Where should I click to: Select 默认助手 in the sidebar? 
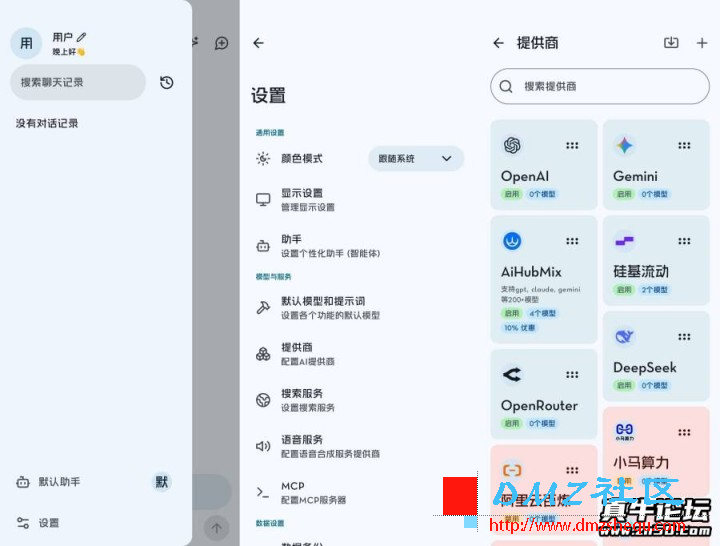point(60,482)
